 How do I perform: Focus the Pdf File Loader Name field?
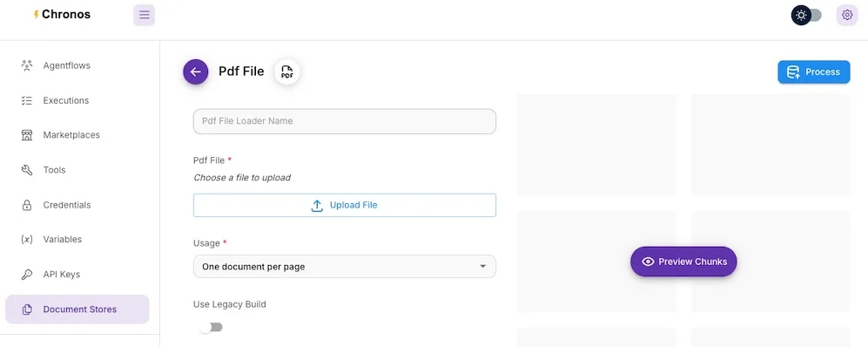coord(344,121)
